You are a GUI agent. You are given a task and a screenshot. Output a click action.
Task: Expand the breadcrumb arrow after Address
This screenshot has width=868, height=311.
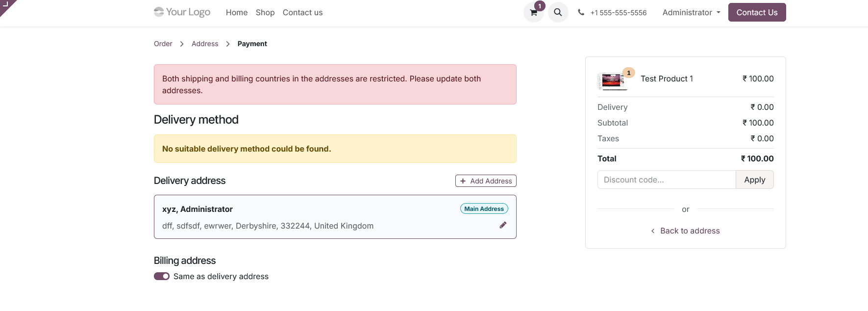[227, 44]
